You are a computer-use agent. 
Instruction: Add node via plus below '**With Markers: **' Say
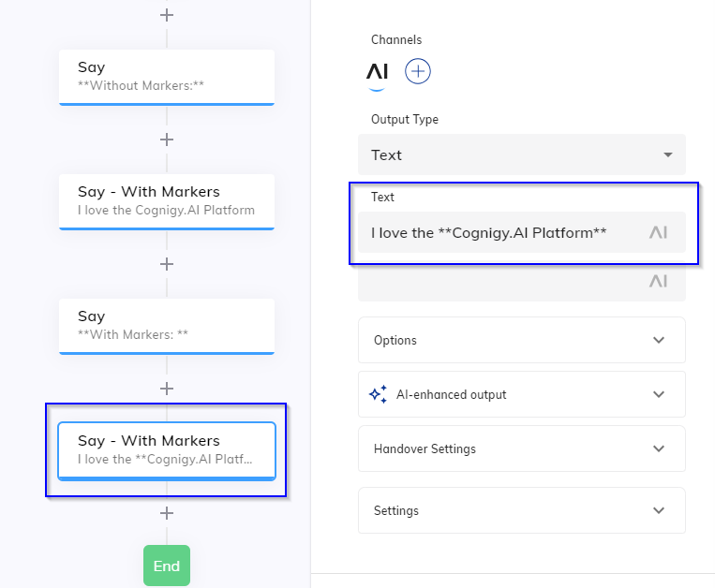[167, 389]
